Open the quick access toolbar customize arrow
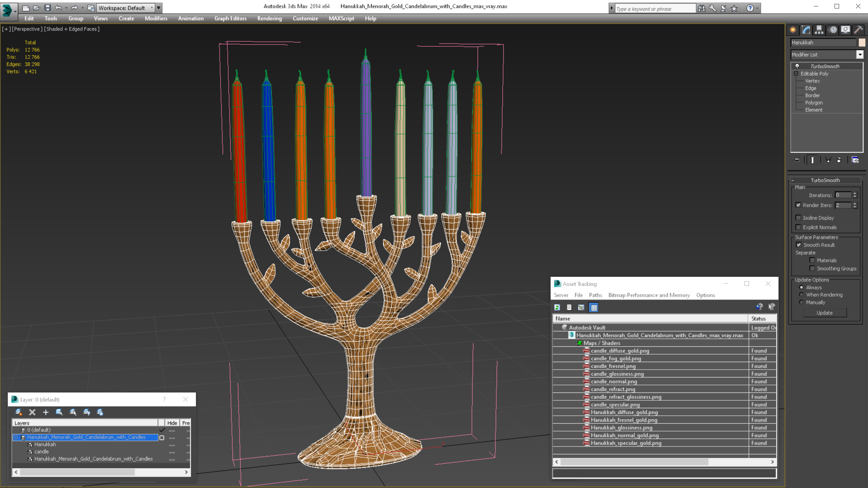The image size is (868, 488). click(x=159, y=8)
